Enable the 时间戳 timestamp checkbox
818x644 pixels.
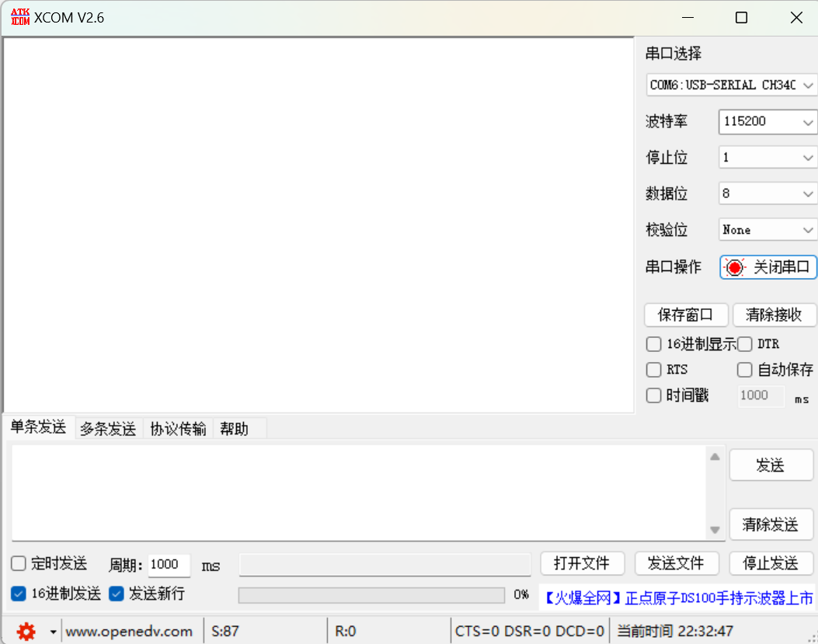654,395
